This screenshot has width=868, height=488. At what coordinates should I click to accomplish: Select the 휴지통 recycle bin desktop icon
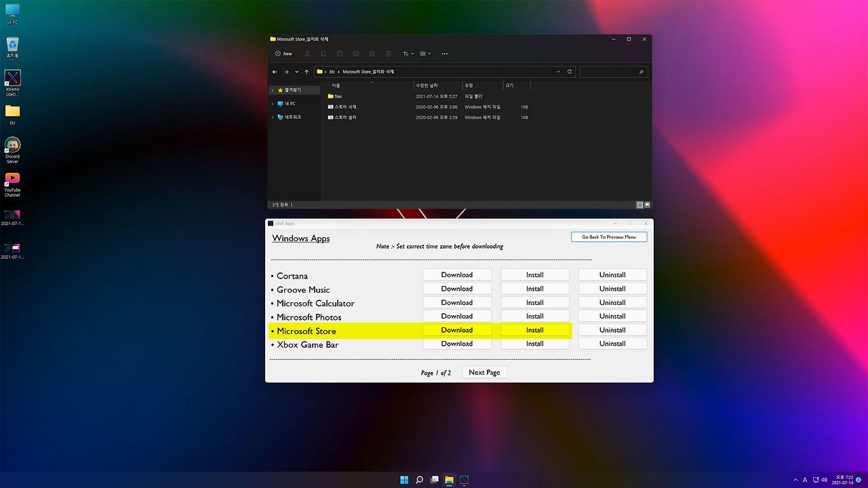pyautogui.click(x=12, y=47)
